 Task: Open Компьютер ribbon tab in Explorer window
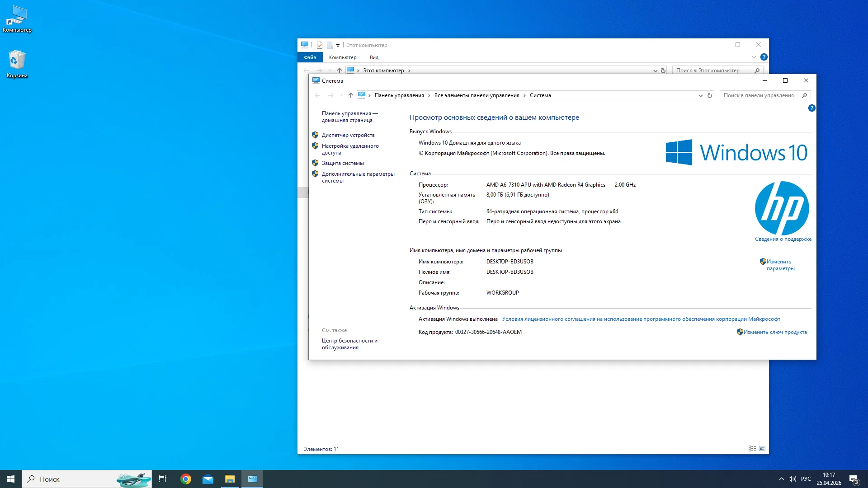[x=343, y=57]
